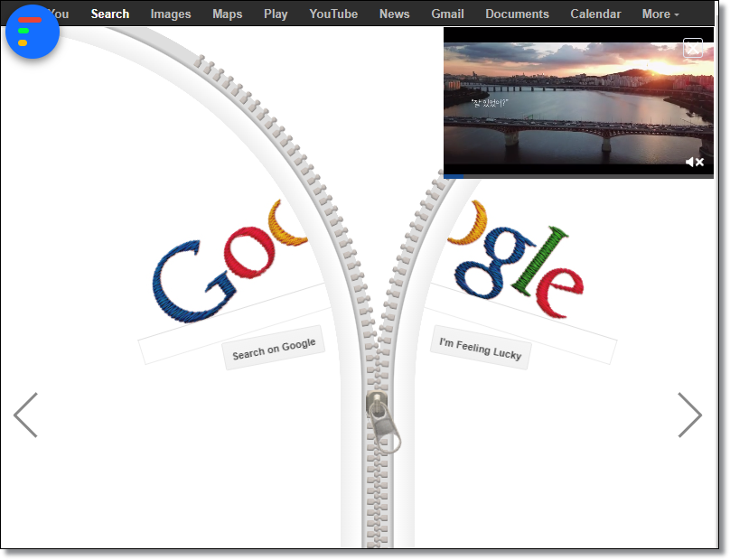The height and width of the screenshot is (560, 730).
Task: Open Calendar in top navigation
Action: click(595, 14)
